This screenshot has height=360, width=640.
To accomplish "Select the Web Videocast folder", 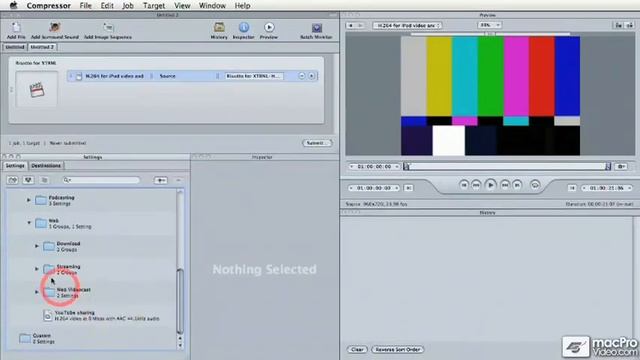I will (x=91, y=292).
